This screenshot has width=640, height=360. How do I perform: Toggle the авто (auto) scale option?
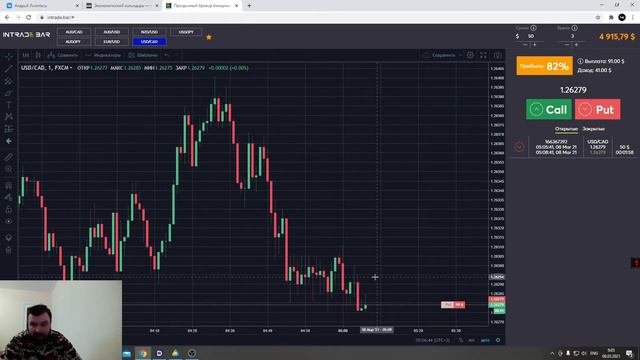pos(485,340)
